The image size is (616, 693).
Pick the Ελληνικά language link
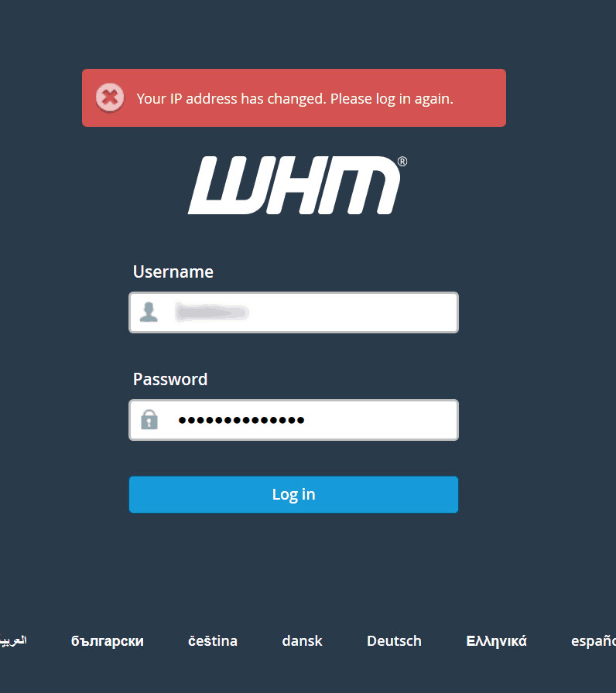click(x=496, y=641)
